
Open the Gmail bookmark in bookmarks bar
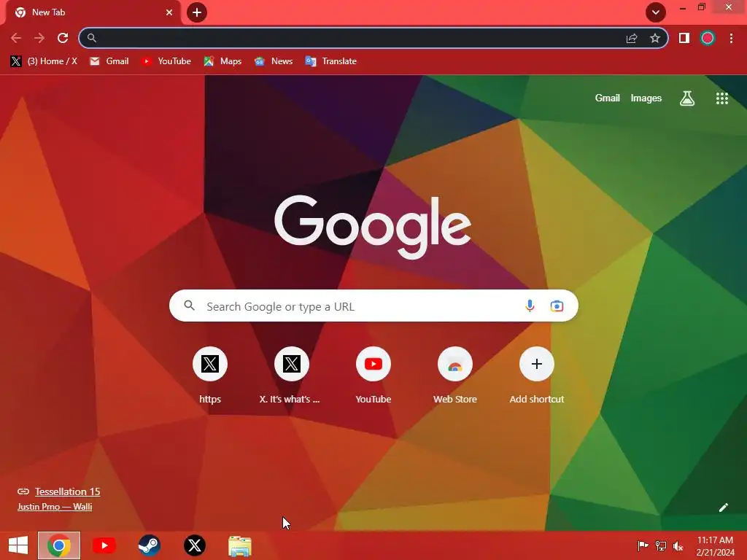(x=109, y=61)
